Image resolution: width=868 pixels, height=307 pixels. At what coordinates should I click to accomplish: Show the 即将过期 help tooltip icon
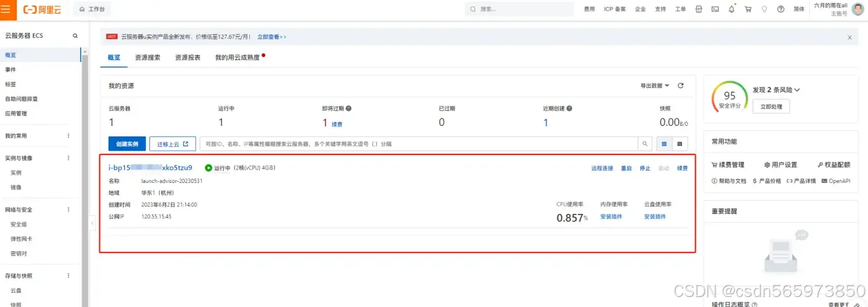coord(348,109)
